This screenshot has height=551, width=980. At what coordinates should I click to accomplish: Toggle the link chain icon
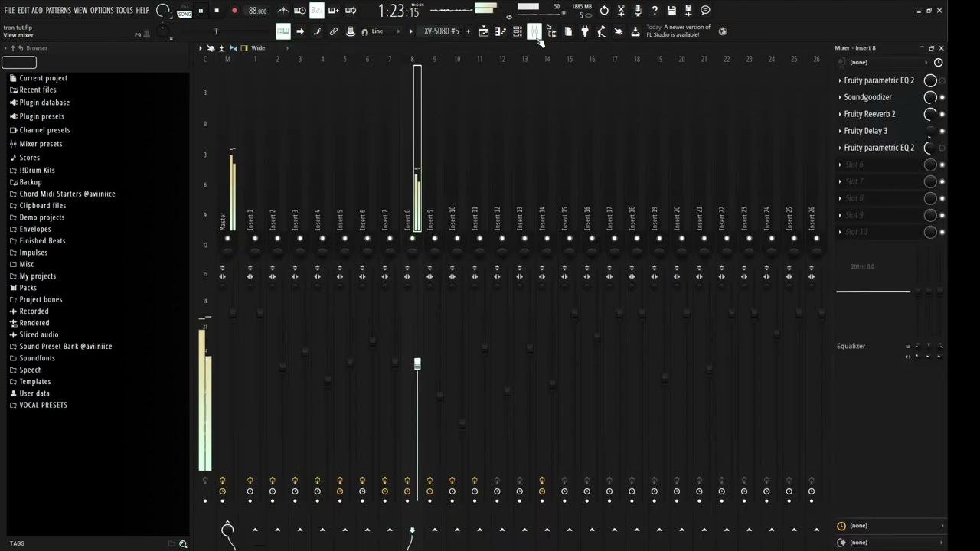click(334, 31)
